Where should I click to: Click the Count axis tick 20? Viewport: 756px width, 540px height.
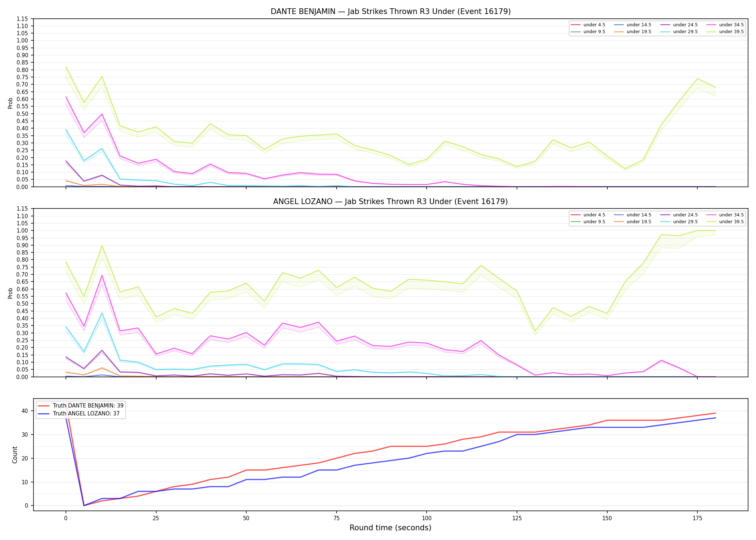(25, 458)
